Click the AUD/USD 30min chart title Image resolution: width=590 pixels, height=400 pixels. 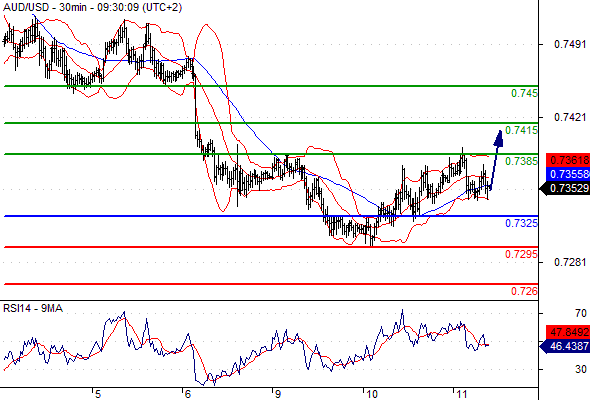(93, 7)
